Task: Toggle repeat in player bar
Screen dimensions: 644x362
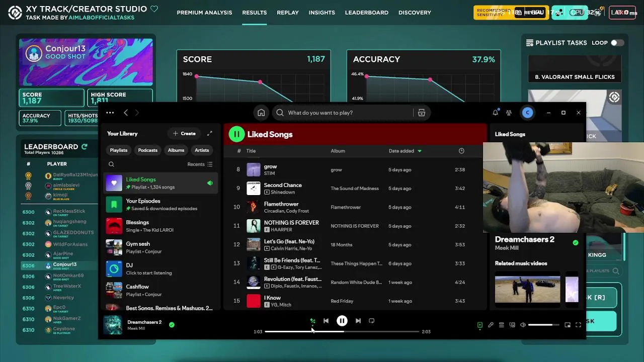Action: click(372, 321)
